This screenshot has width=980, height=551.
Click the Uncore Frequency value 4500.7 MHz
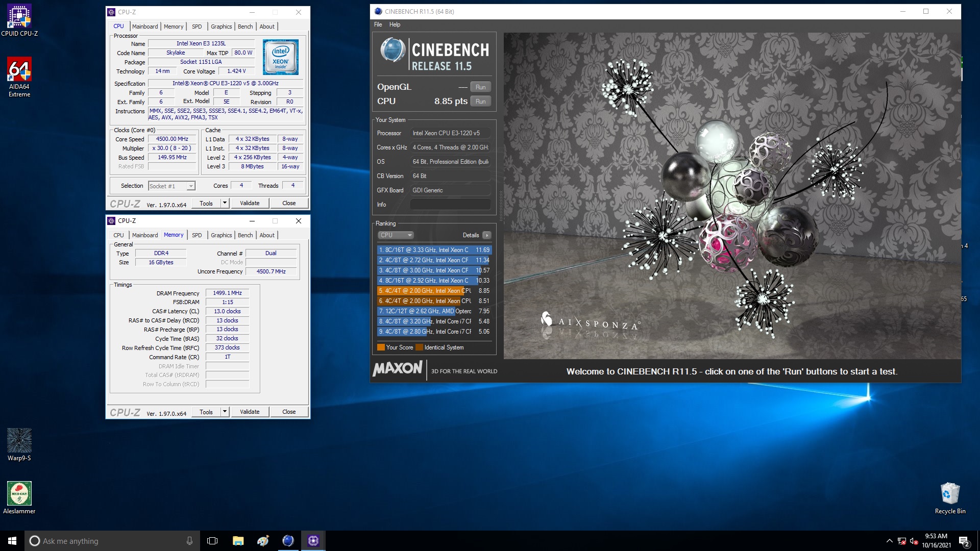click(x=271, y=271)
